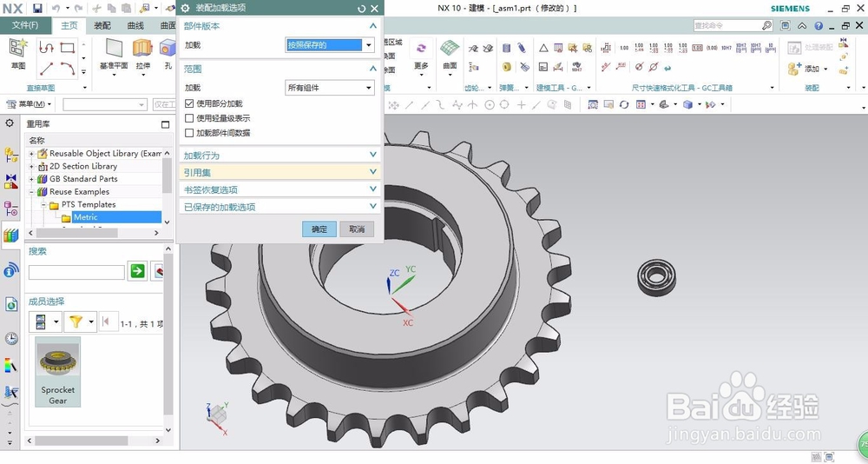Select the Arc sketch tool
868x464 pixels.
68,69
